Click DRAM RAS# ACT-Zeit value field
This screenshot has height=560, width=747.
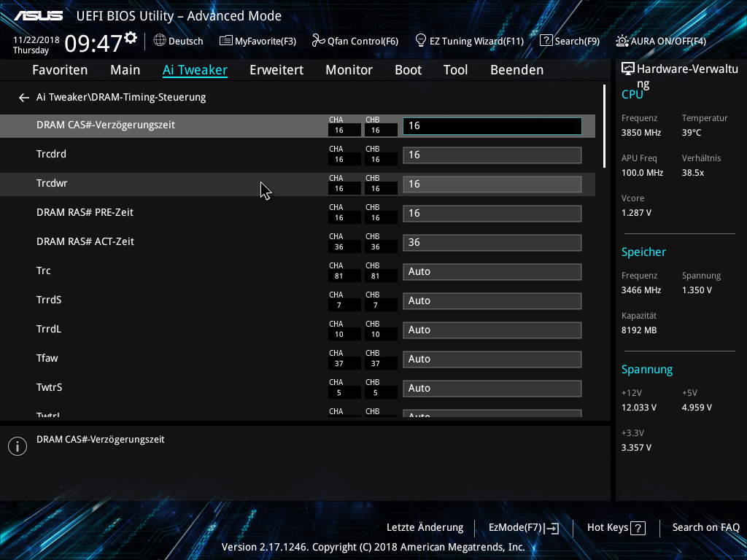coord(492,242)
